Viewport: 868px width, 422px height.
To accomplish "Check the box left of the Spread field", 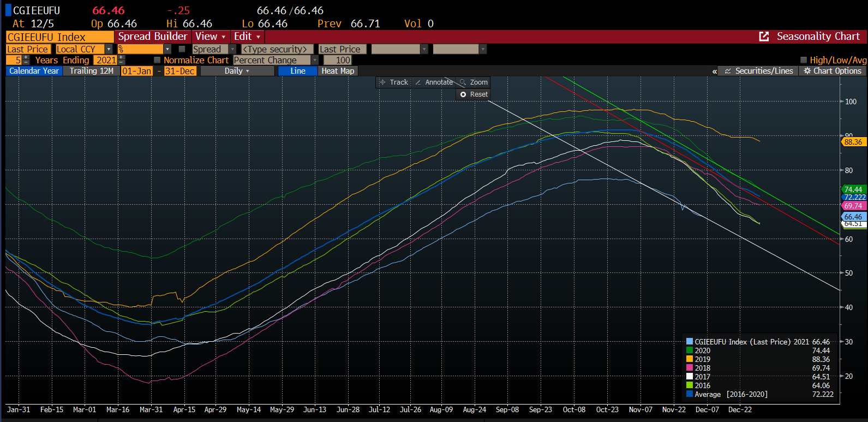I will [x=182, y=49].
